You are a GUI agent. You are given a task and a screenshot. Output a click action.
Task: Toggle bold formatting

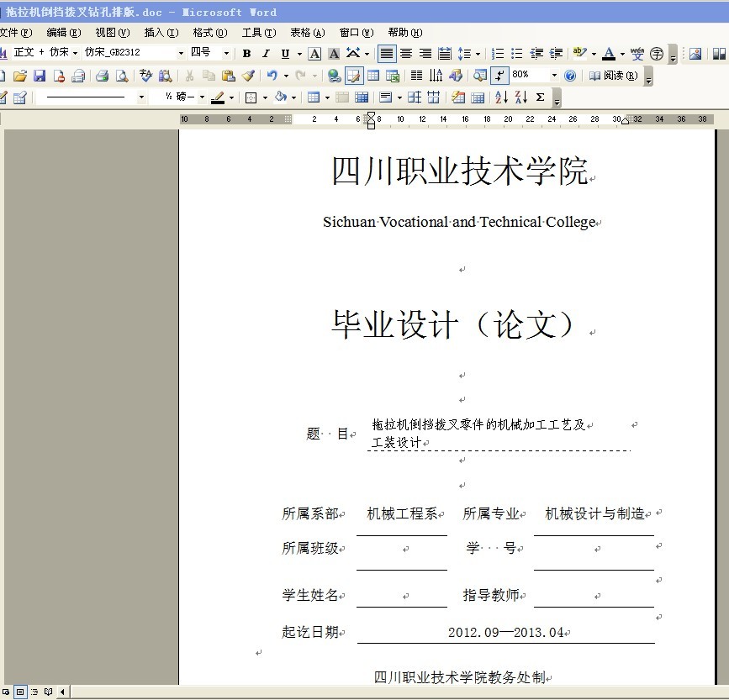point(247,54)
